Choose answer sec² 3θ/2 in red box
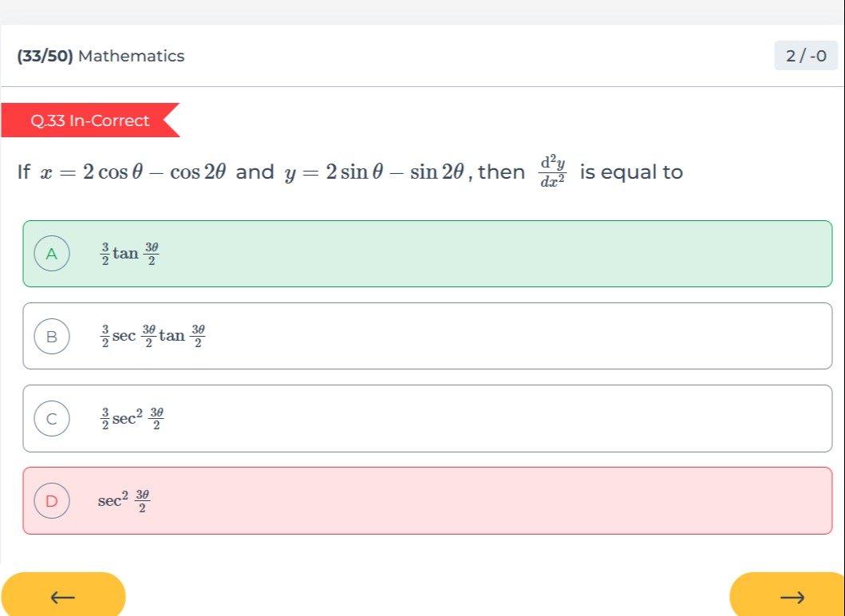Screen dimensions: 845x616 point(124,500)
